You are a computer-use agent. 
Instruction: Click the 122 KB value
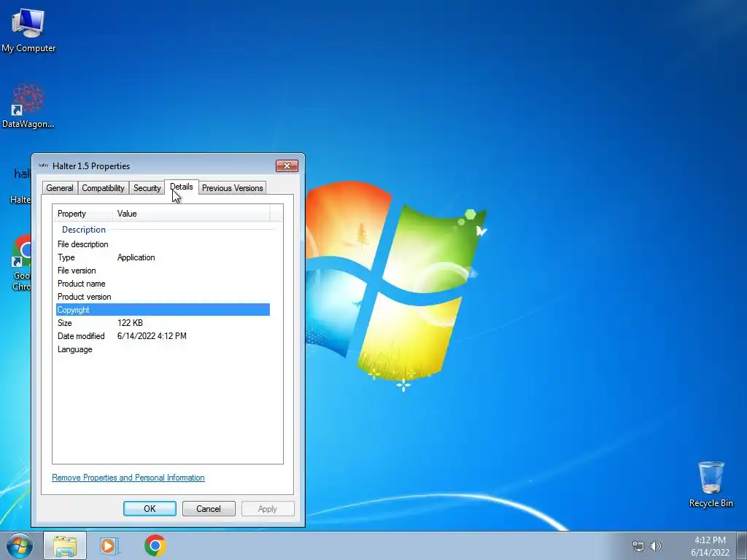(130, 323)
